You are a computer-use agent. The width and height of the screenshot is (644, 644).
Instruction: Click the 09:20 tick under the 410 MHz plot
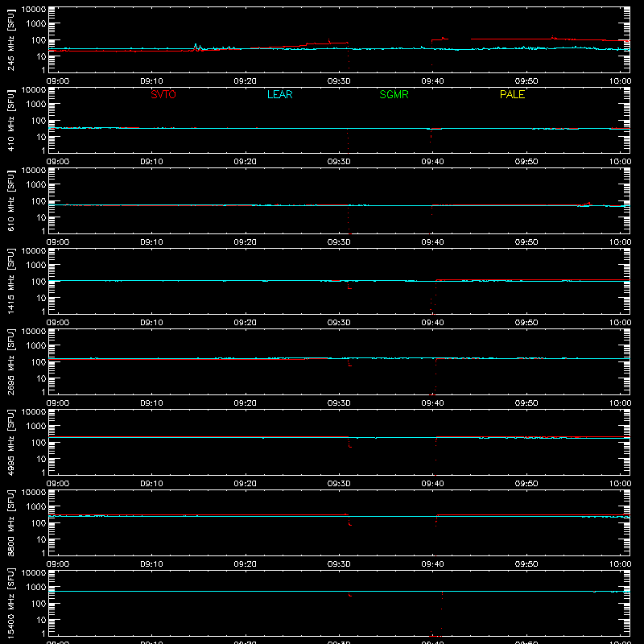246,162
